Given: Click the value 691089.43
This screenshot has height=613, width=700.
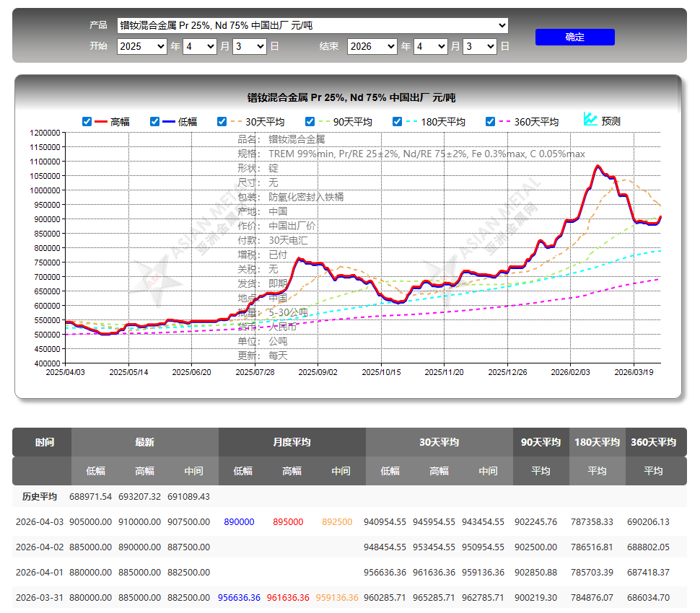Looking at the screenshot, I should (x=189, y=497).
